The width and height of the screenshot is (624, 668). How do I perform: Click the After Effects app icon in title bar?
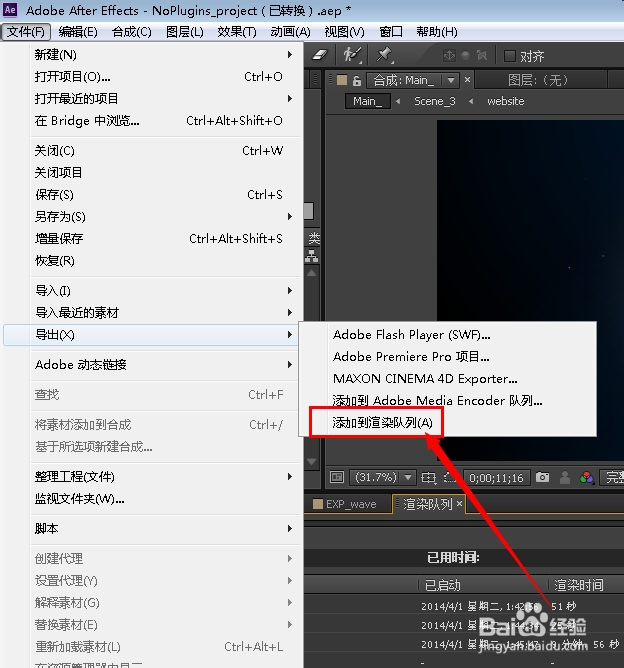click(x=10, y=9)
